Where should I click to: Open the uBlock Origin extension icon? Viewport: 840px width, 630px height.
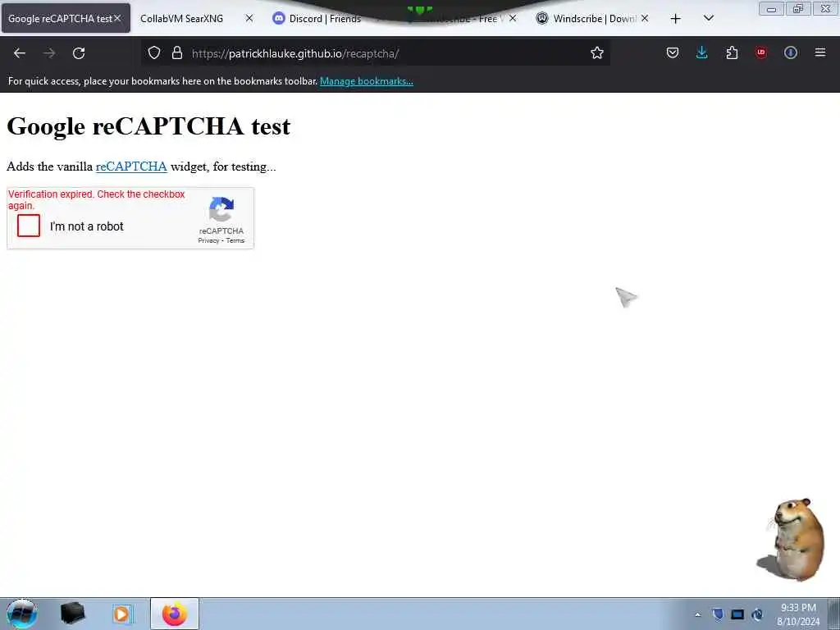761,52
